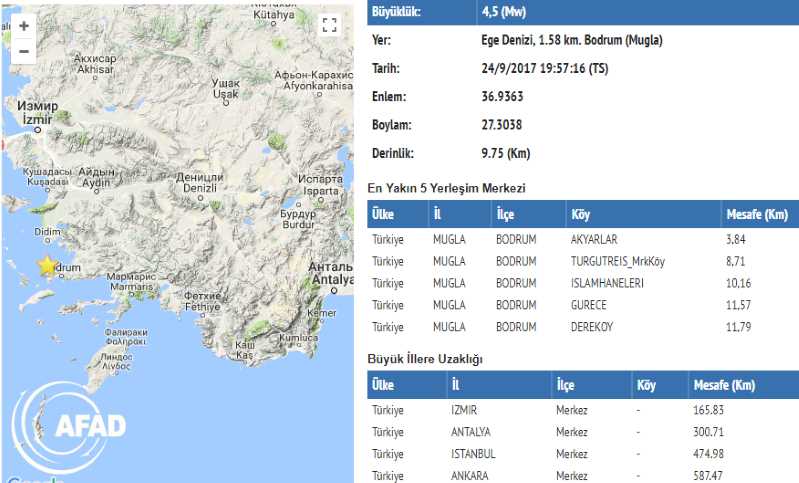This screenshot has height=483, width=799.
Task: Zoom out of the map
Action: point(24,51)
